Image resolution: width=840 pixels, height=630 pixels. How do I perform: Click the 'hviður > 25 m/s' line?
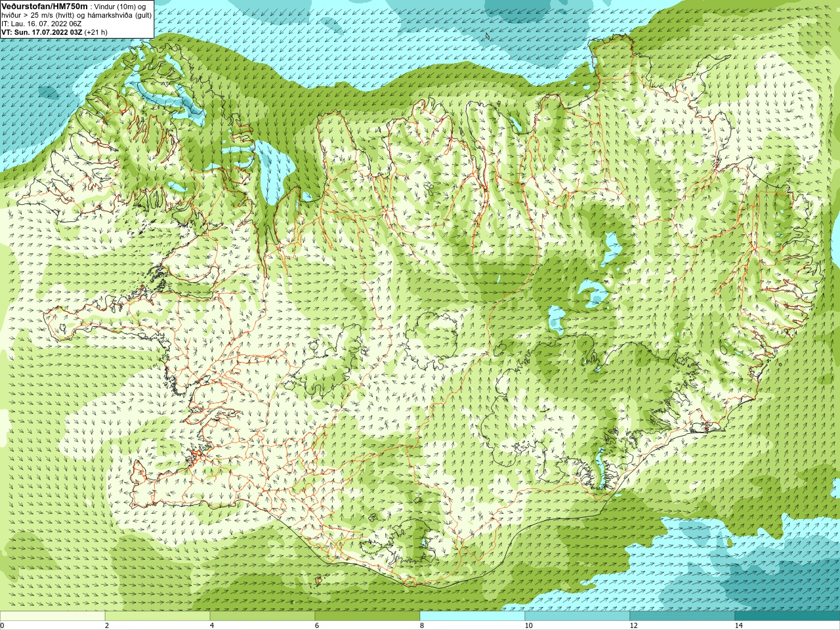point(77,15)
